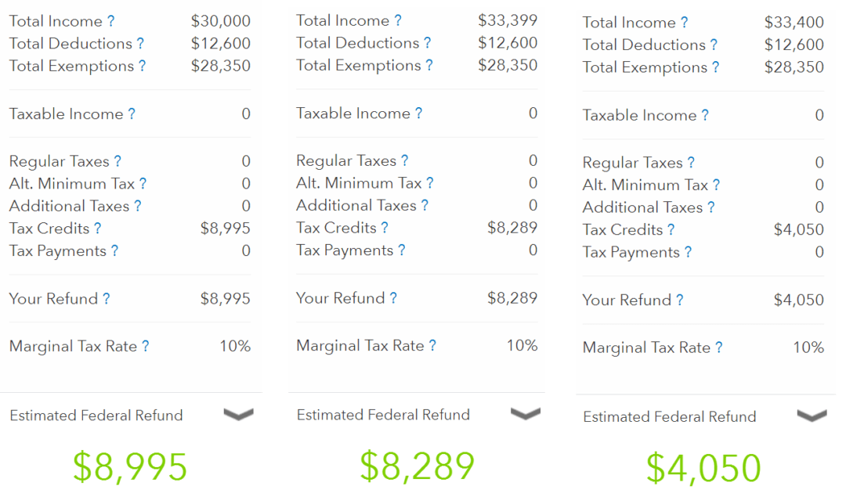This screenshot has height=504, width=846.
Task: Toggle the middle Estimated Federal Refund chevron
Action: 525,416
